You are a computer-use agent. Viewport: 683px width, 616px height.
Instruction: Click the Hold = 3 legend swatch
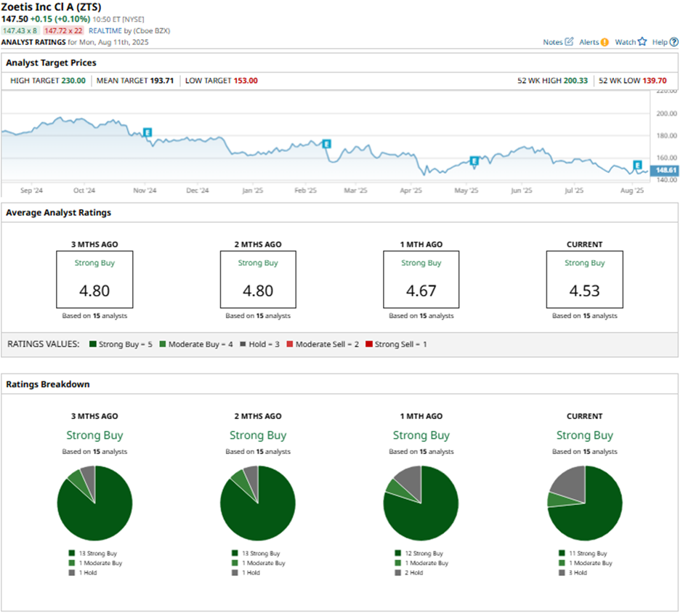pyautogui.click(x=243, y=344)
